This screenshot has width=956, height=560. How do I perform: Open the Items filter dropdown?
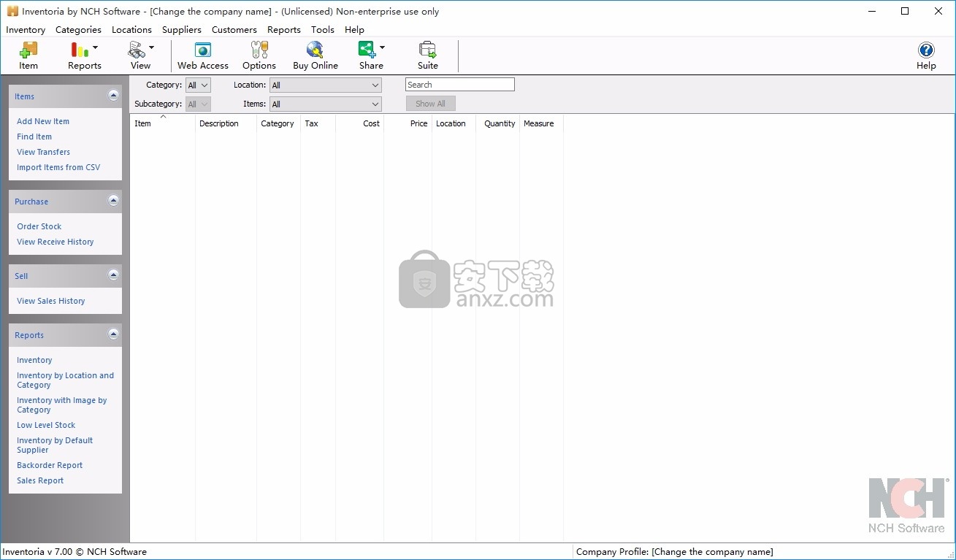point(326,104)
